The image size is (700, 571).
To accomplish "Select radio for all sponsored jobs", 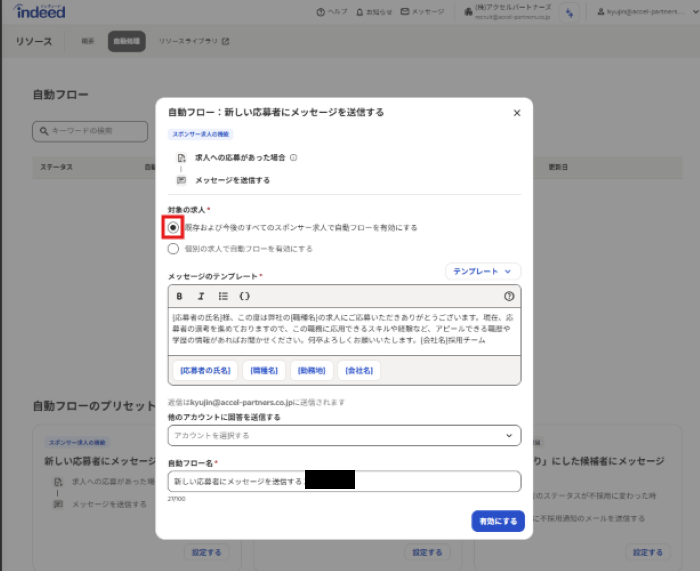I will [x=174, y=228].
